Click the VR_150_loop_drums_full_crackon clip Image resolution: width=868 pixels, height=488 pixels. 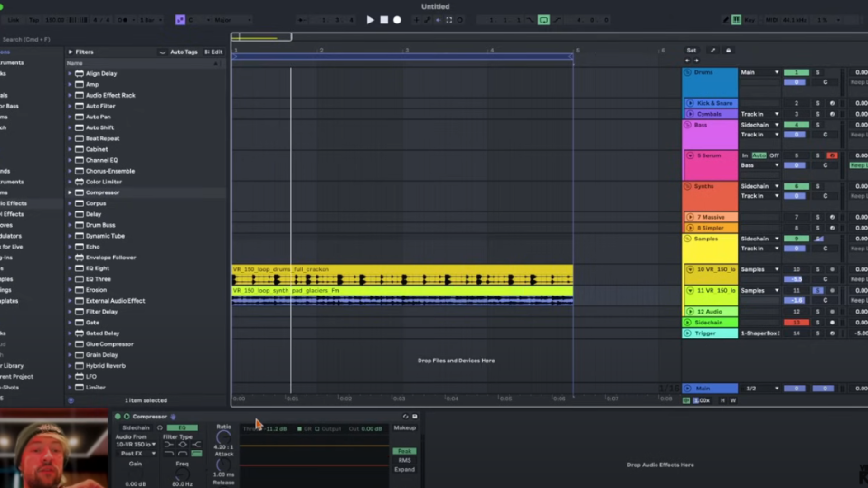[402, 275]
